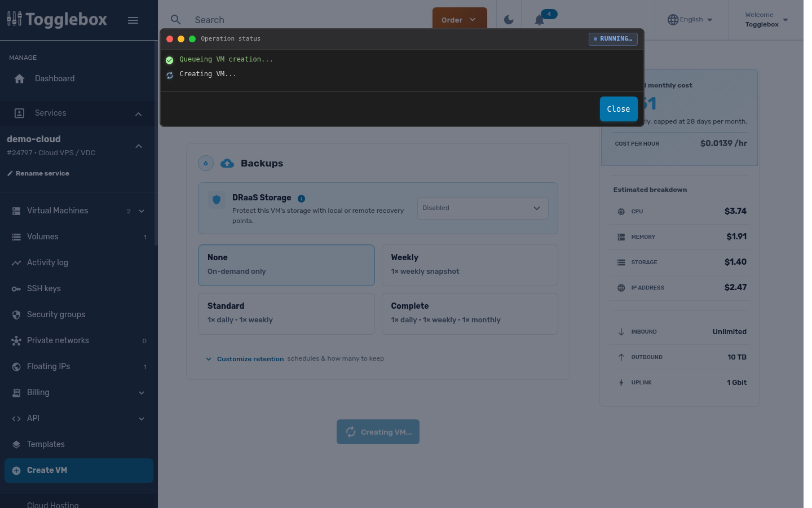Click the Uplink lightning icon
812x508 pixels.
621,383
